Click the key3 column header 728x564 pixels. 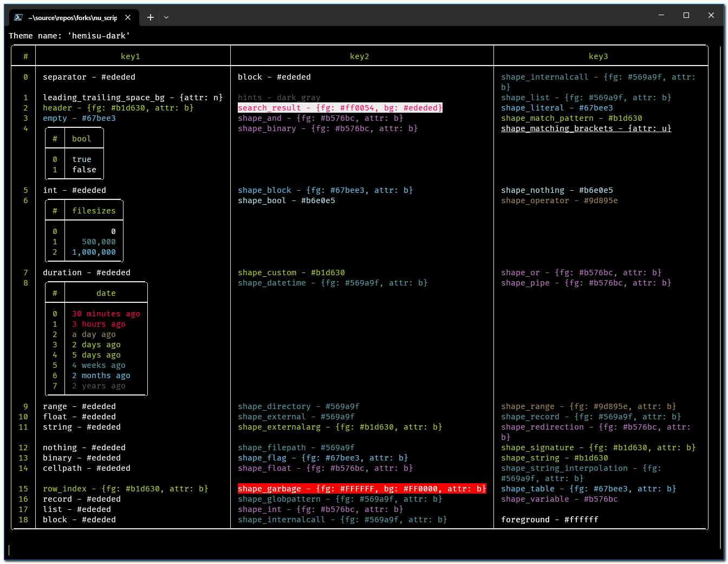point(599,56)
